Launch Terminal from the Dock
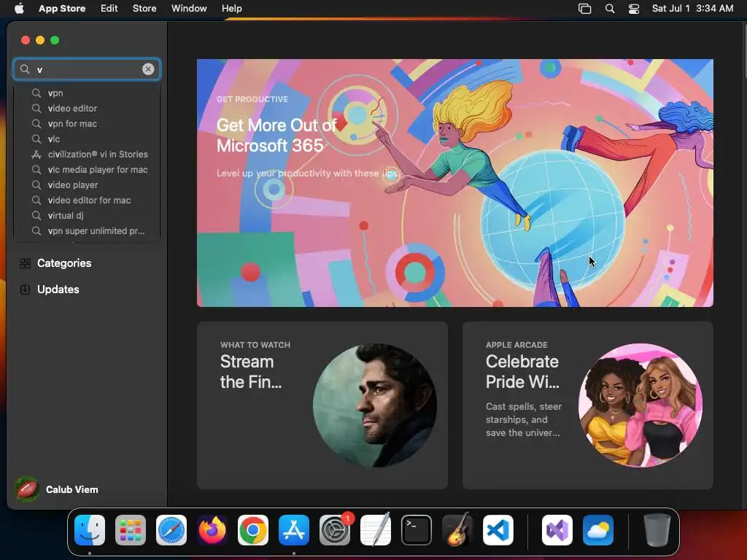The width and height of the screenshot is (747, 560). click(417, 530)
